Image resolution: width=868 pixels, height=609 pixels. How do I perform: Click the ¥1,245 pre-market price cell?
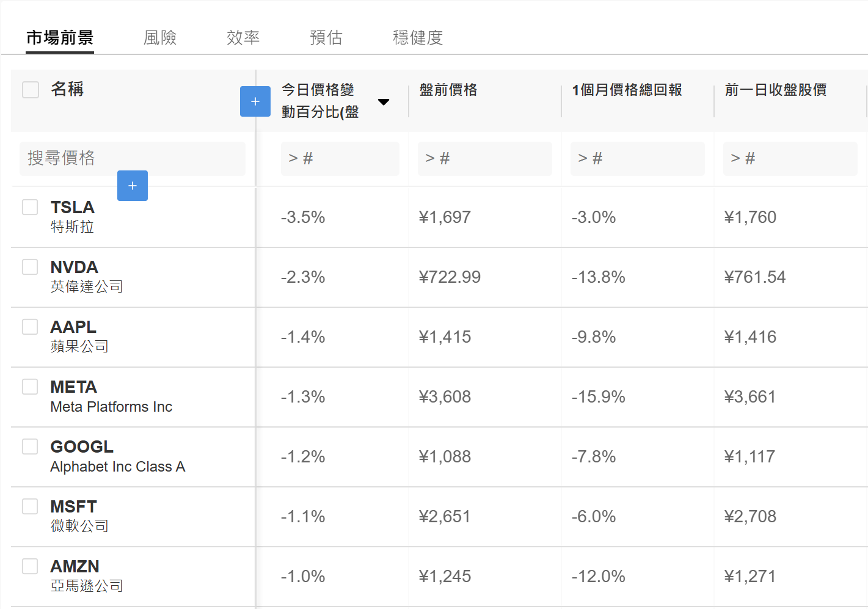tap(445, 576)
